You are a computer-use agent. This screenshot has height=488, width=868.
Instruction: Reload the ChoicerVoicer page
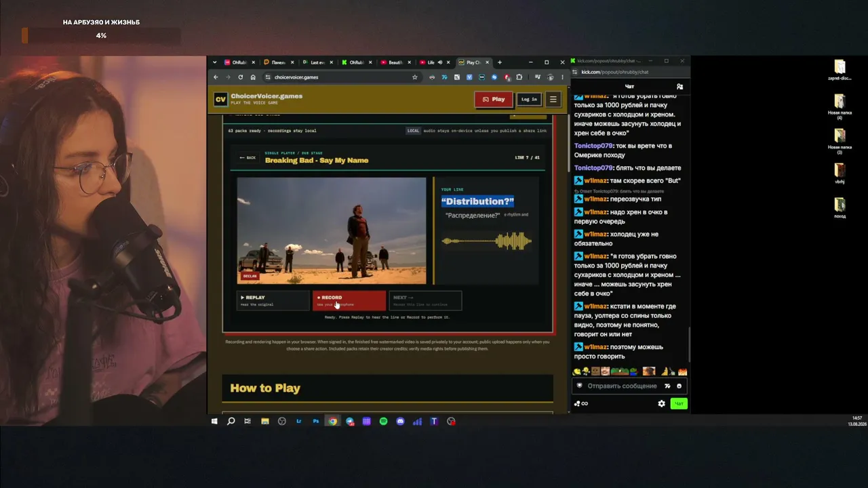pos(240,77)
